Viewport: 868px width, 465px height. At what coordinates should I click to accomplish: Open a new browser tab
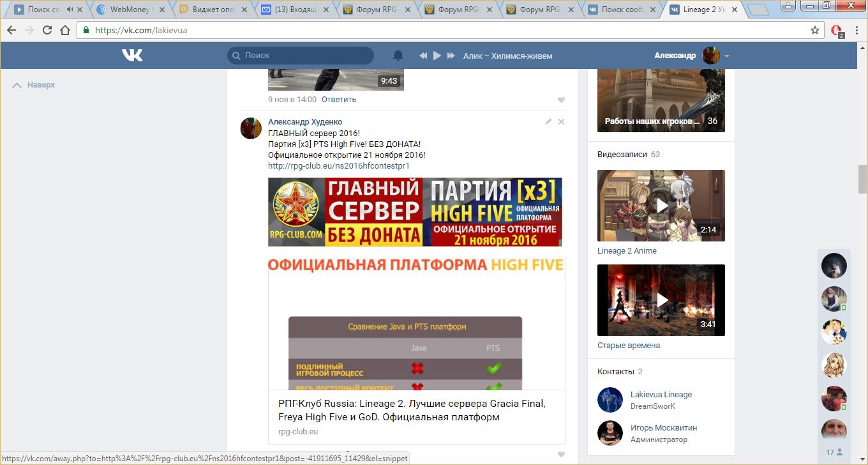(x=758, y=10)
